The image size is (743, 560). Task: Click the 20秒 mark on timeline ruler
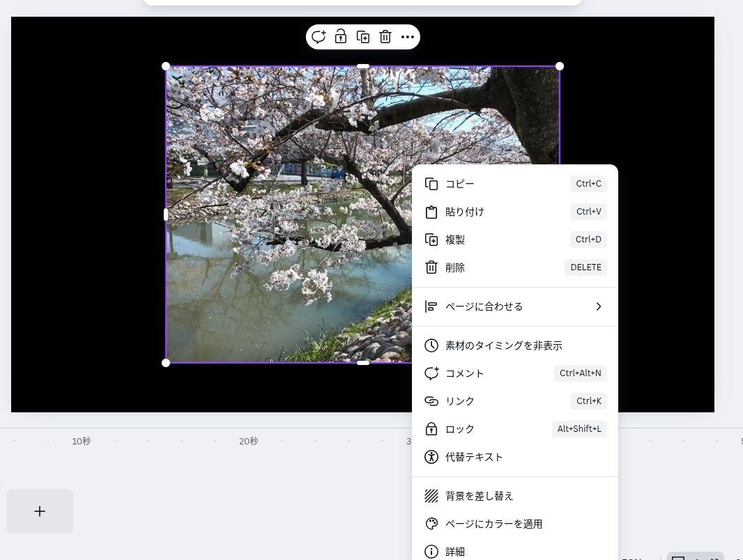(249, 441)
